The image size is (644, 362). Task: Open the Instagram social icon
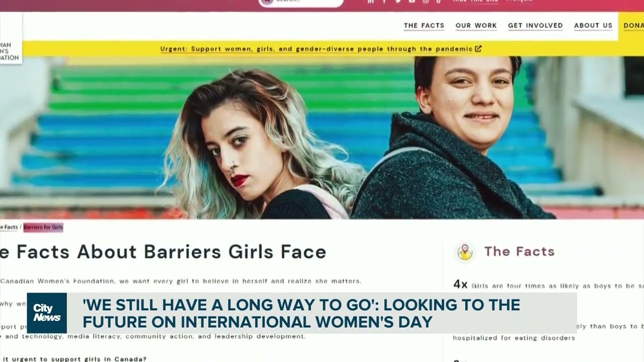425,2
